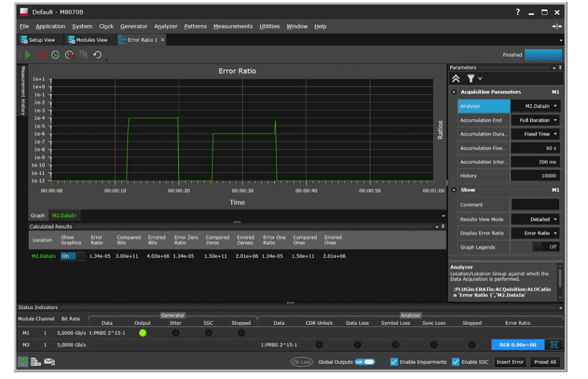The image size is (588, 379).
Task: Select the M2.DataIn graph tab
Action: point(64,216)
